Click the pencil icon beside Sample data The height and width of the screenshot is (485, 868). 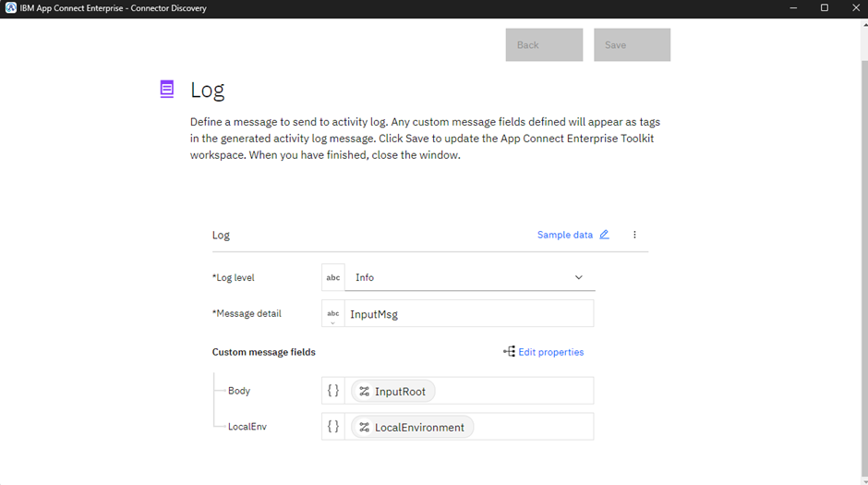[x=604, y=235]
